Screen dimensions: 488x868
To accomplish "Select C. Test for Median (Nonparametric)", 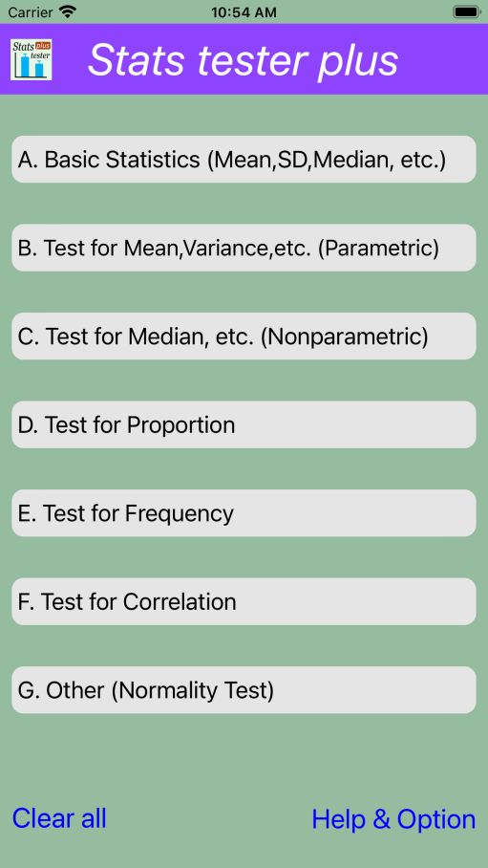I will (244, 336).
